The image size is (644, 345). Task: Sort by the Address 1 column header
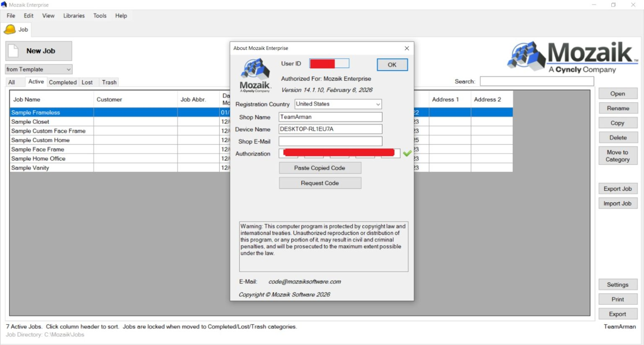point(450,99)
